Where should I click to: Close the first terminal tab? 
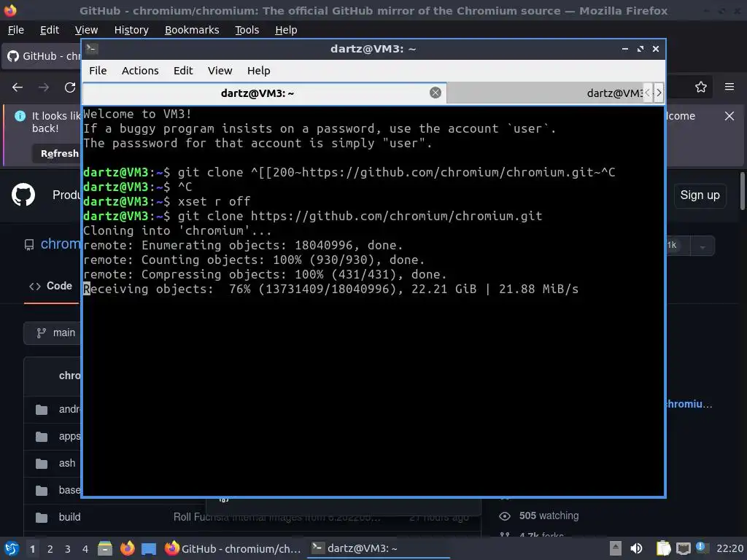click(436, 93)
